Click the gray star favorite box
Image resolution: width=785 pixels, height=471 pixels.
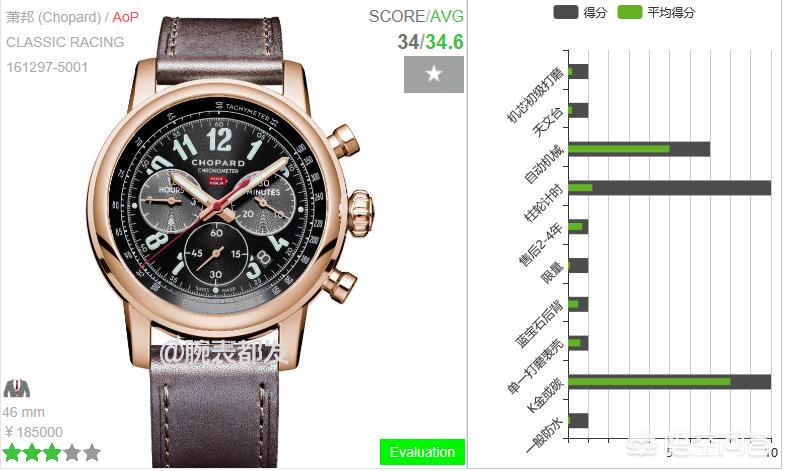(434, 74)
